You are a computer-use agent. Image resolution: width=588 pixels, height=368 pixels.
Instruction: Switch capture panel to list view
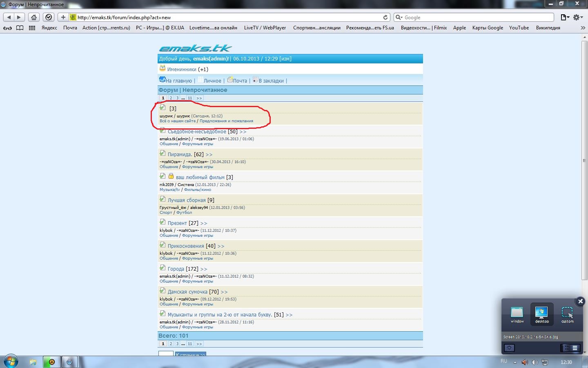point(575,348)
